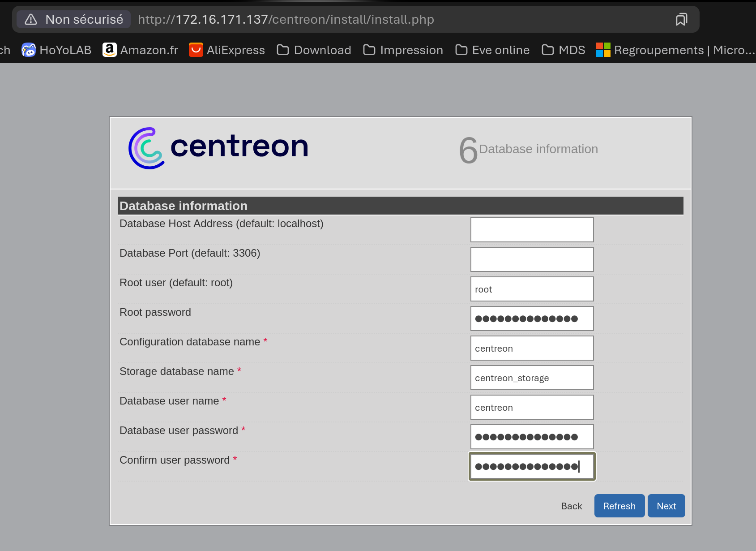Click the Root password field
Screen dimensions: 756x551
(532, 319)
